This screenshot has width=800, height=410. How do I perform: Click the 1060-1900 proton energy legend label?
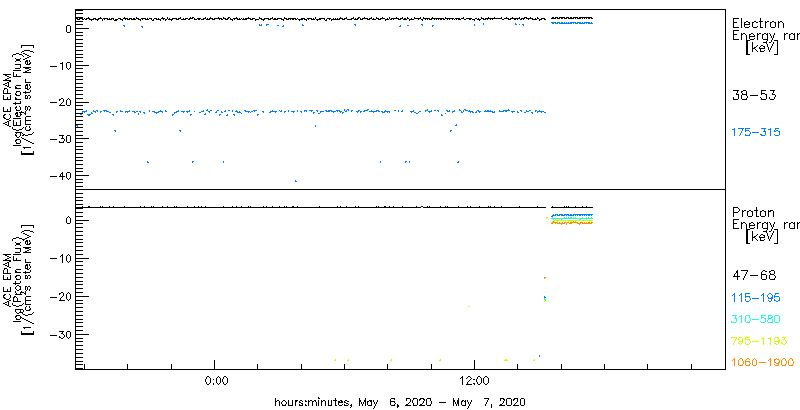click(x=763, y=363)
